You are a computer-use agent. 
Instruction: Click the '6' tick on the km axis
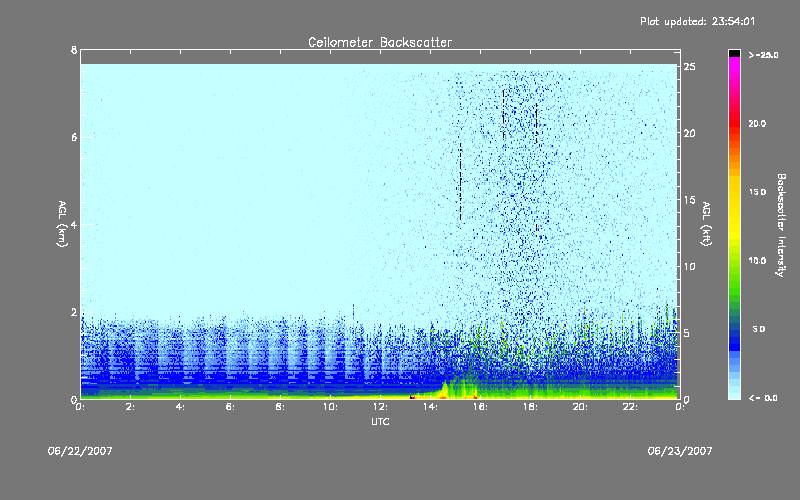pyautogui.click(x=74, y=137)
